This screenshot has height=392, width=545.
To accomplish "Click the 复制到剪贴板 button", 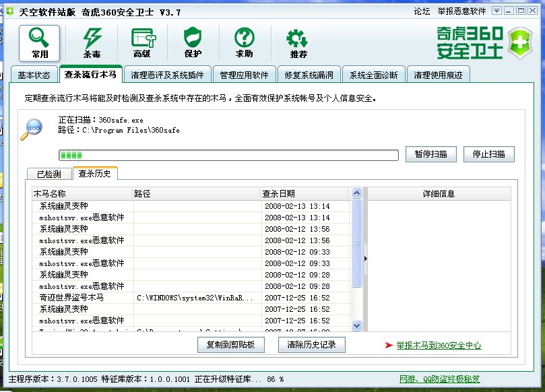I will (x=231, y=345).
